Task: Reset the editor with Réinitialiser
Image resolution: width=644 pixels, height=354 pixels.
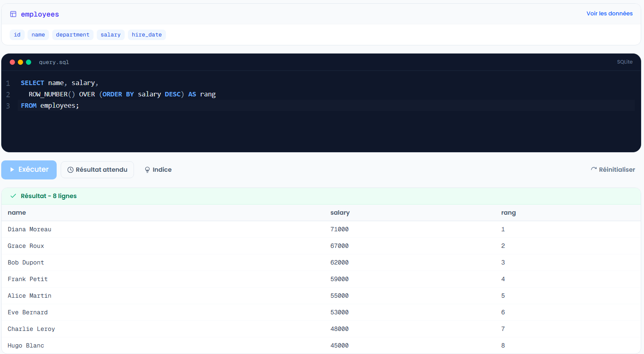Action: click(x=613, y=170)
